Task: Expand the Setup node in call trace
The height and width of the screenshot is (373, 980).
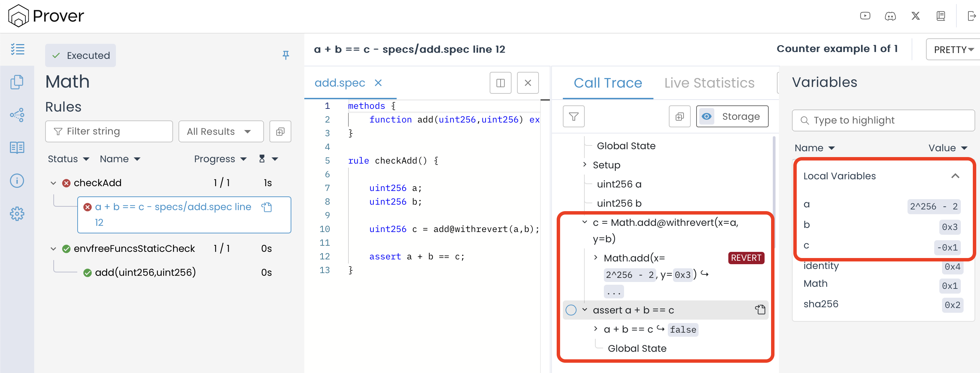Action: pos(585,165)
